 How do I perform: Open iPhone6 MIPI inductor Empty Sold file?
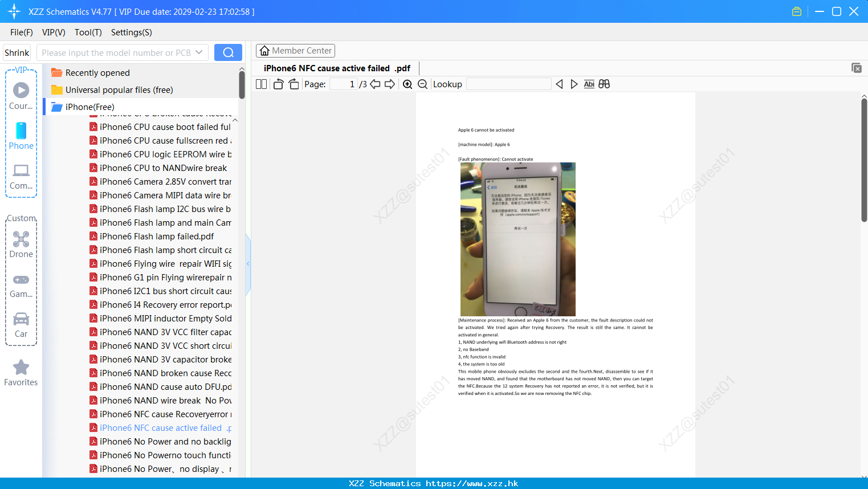(x=160, y=319)
